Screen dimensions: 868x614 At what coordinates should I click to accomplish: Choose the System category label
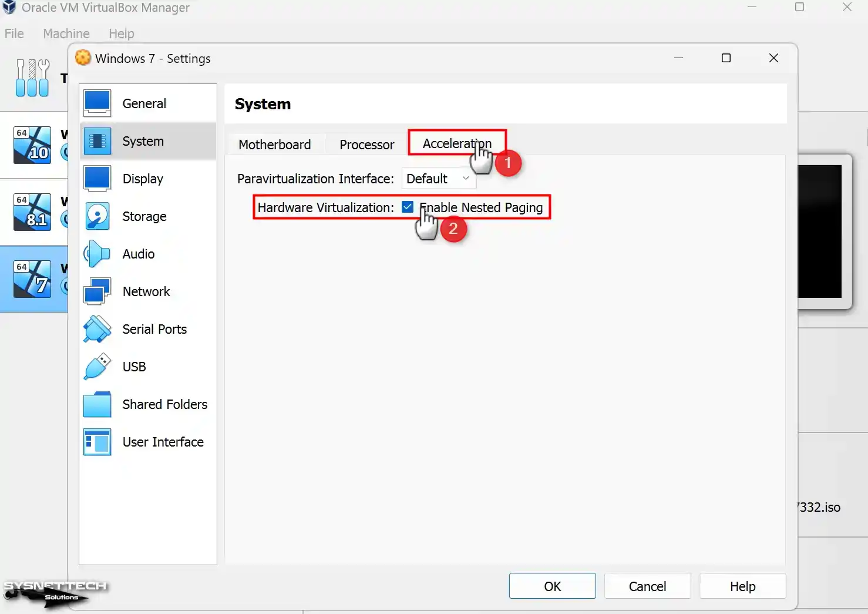pos(143,141)
